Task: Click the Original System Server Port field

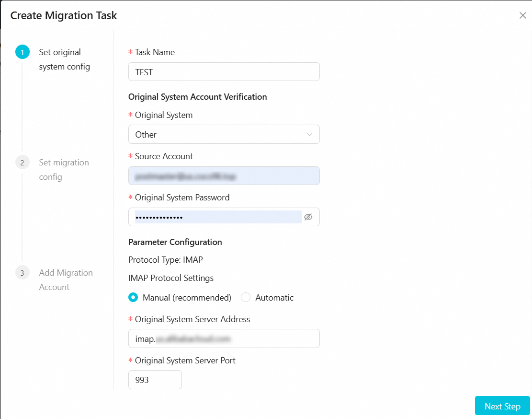Action: pos(155,380)
